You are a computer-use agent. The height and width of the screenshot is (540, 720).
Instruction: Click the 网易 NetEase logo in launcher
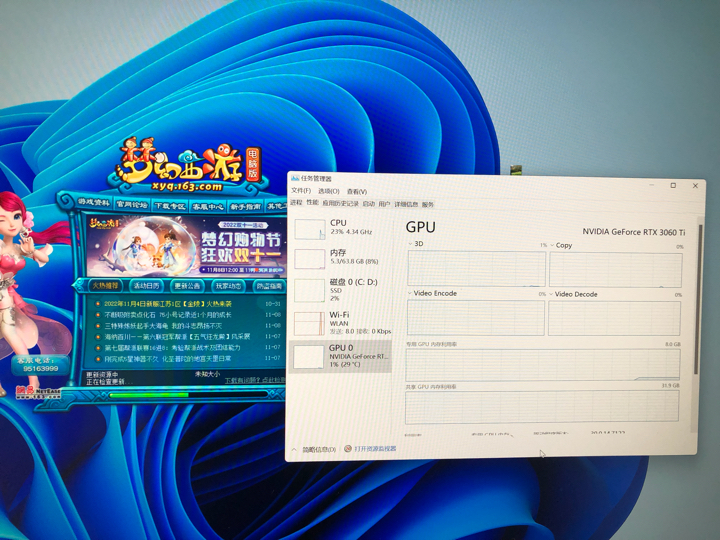click(x=39, y=393)
